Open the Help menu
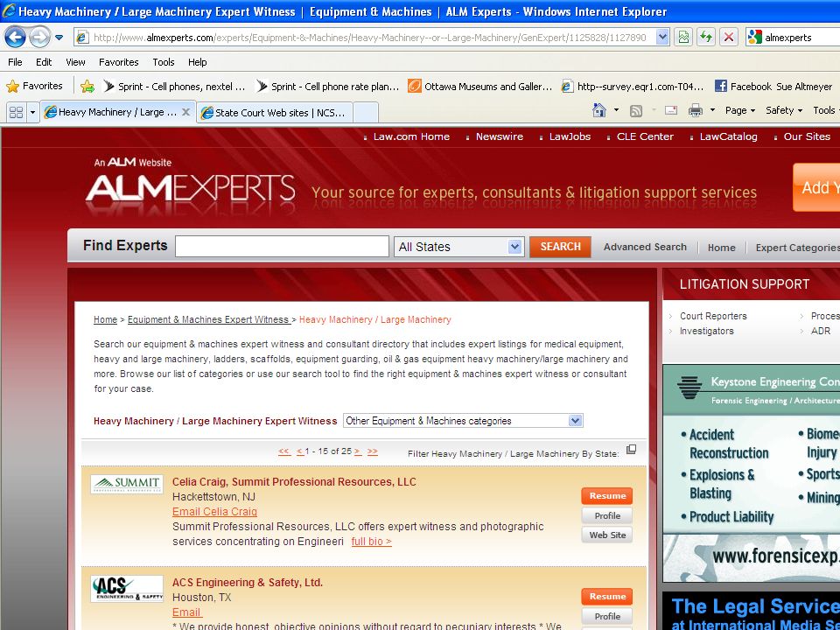The height and width of the screenshot is (630, 840). point(197,62)
